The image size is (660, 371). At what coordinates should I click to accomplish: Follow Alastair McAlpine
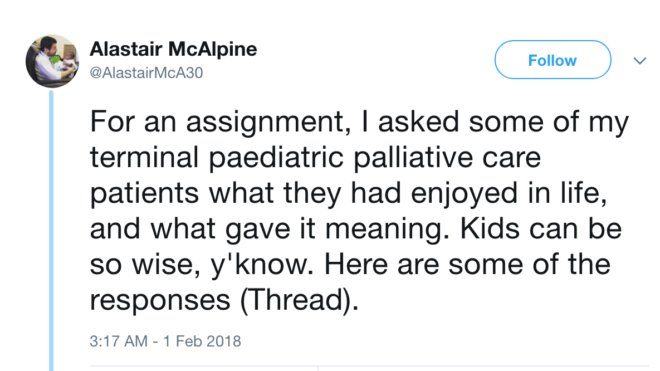pos(553,60)
